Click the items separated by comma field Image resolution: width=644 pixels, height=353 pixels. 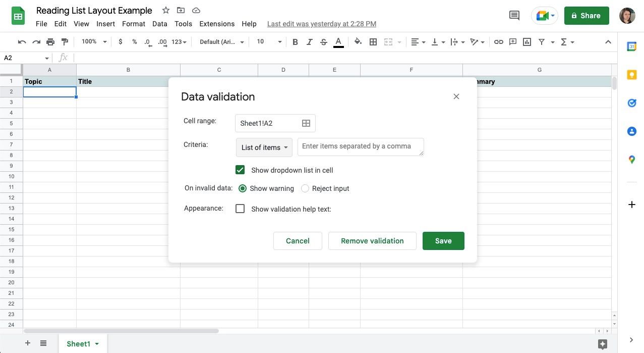(361, 146)
